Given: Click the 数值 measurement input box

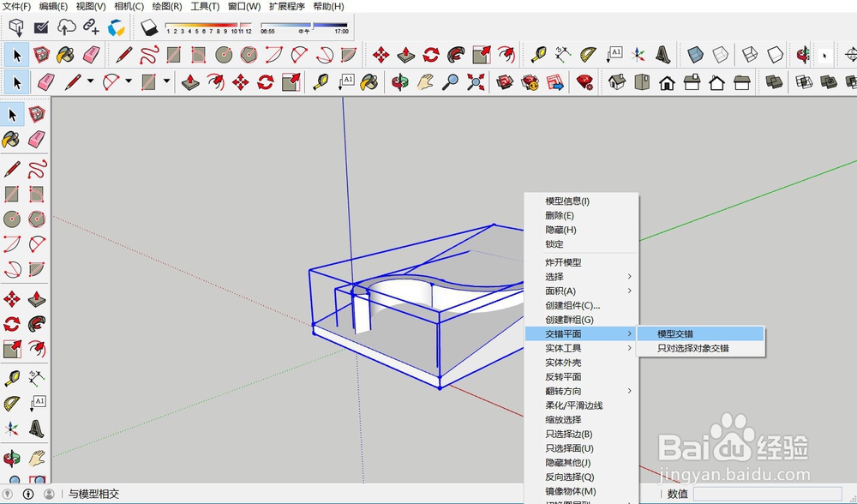Looking at the screenshot, I should pyautogui.click(x=767, y=495).
